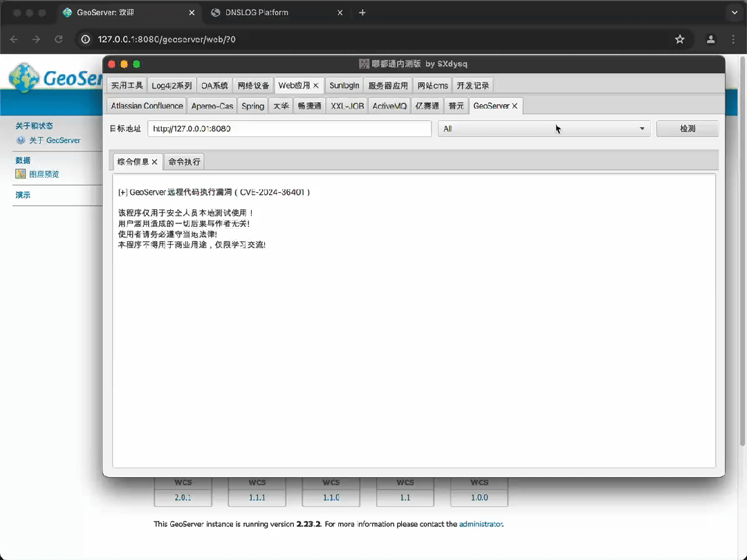Click the 检测 button
Screen dimensions: 747x560
point(688,129)
